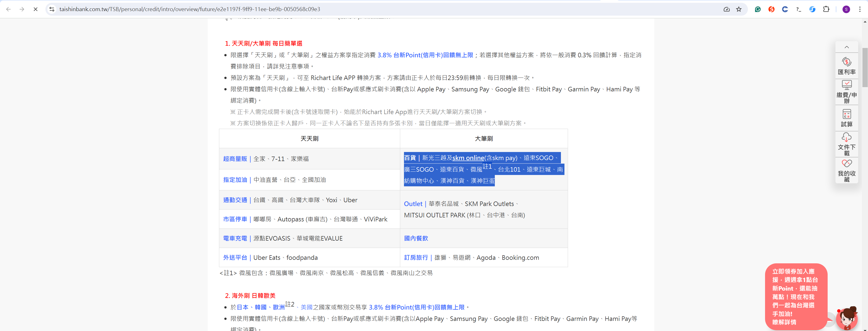868x331 pixels.
Task: Open the blue C extension icon
Action: pos(785,9)
